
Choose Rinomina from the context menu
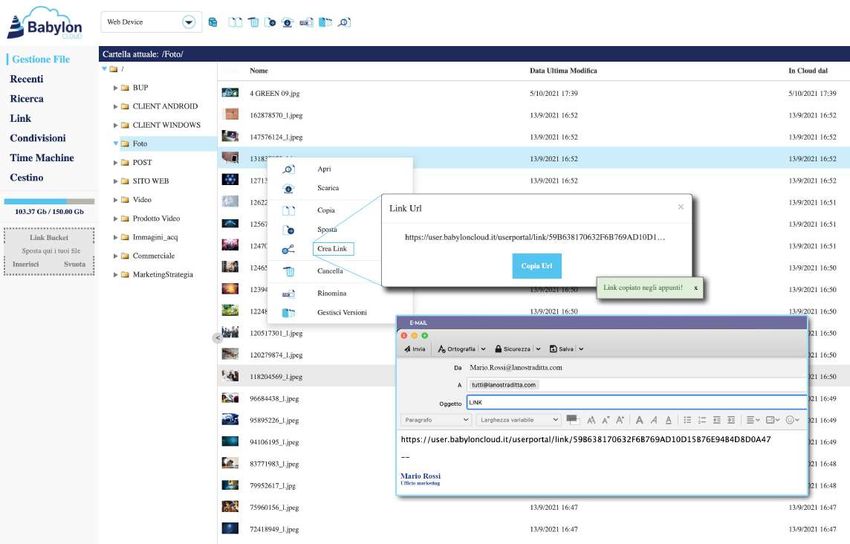(x=331, y=293)
